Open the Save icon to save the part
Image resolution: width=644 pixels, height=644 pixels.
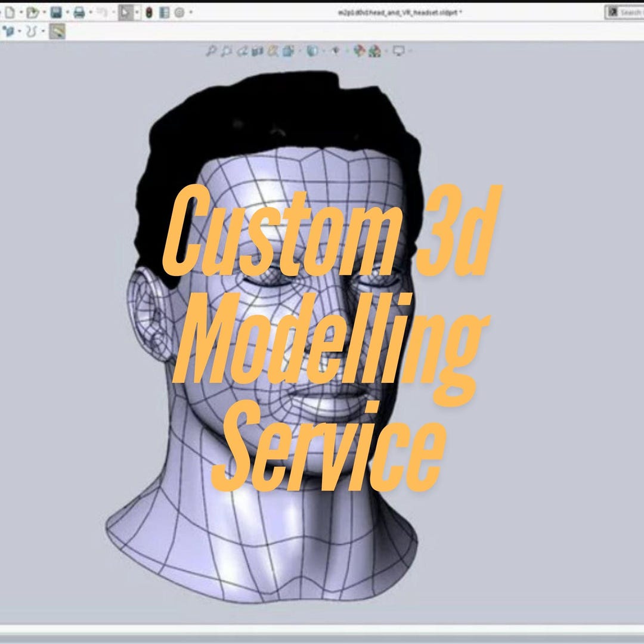point(55,12)
